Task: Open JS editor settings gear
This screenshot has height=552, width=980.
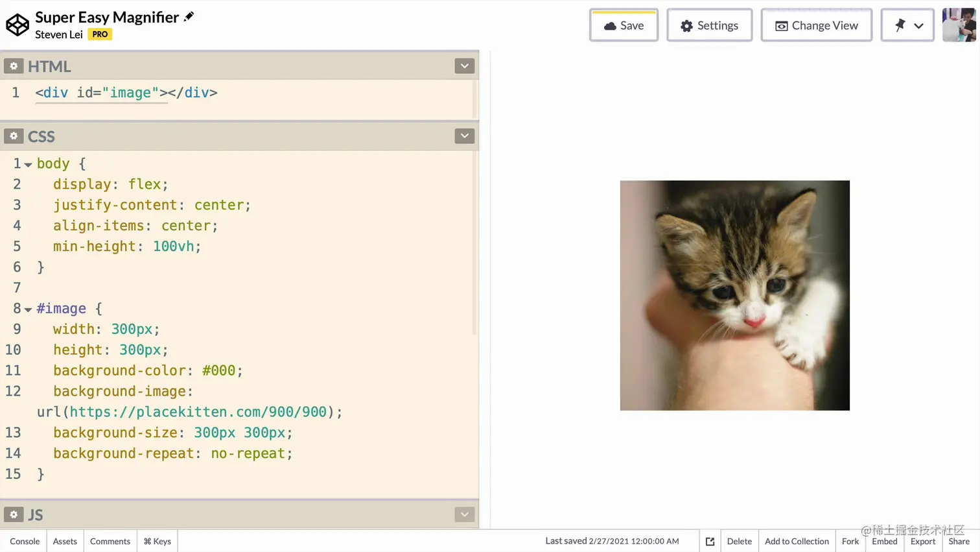Action: click(x=14, y=514)
